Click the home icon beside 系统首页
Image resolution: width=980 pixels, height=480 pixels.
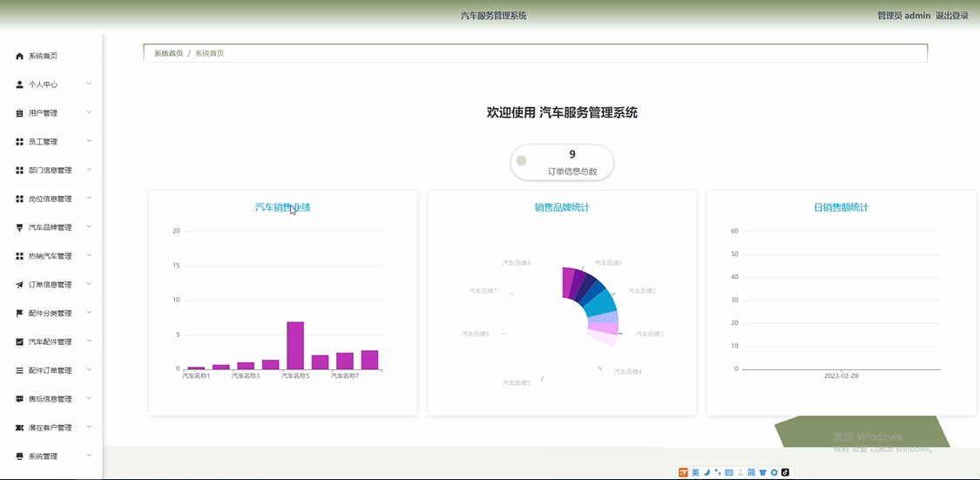pos(19,57)
